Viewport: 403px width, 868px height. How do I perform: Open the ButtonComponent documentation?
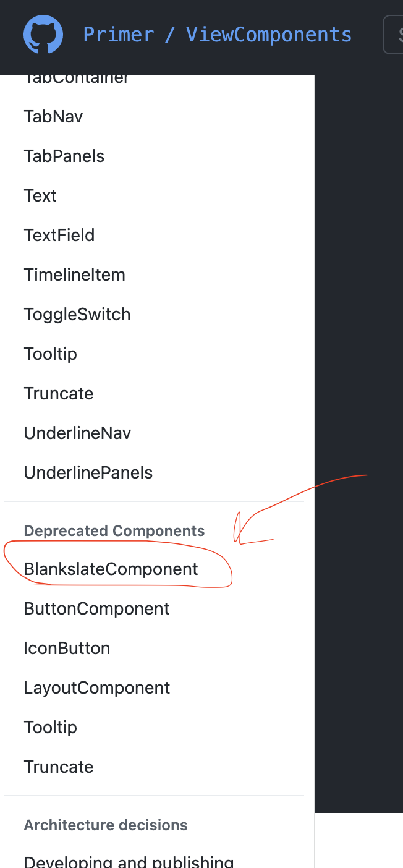coord(96,608)
